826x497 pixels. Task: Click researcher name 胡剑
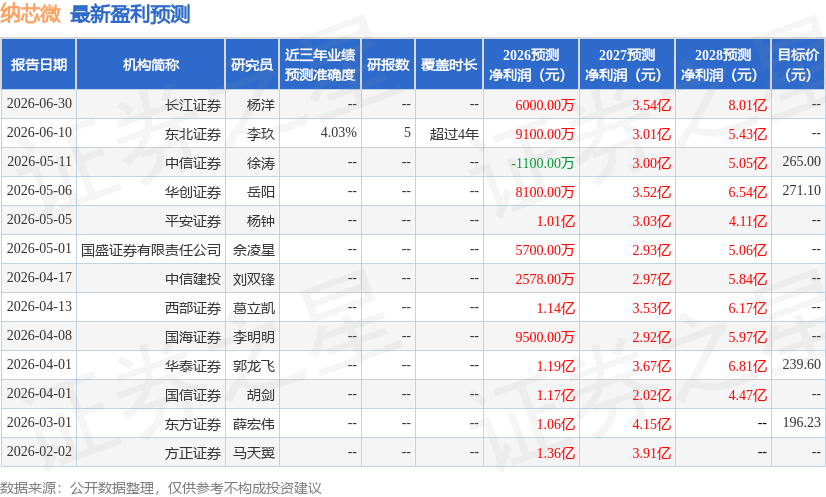(261, 395)
